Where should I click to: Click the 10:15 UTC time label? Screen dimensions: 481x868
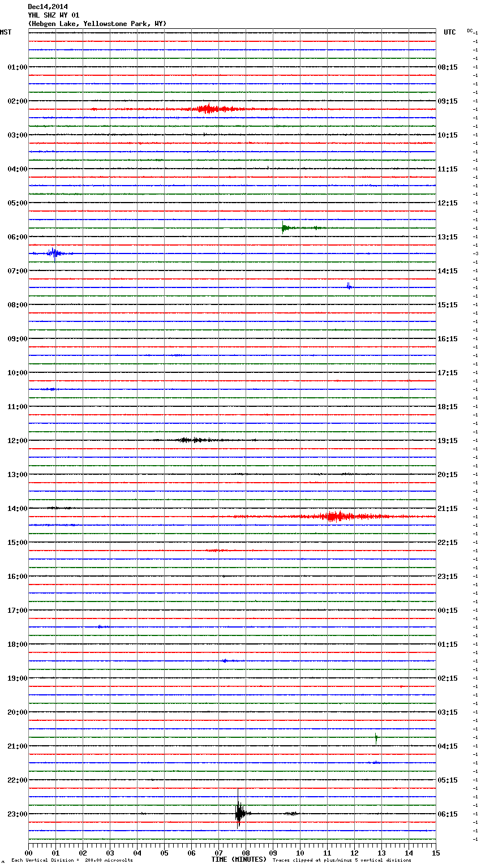coord(448,135)
